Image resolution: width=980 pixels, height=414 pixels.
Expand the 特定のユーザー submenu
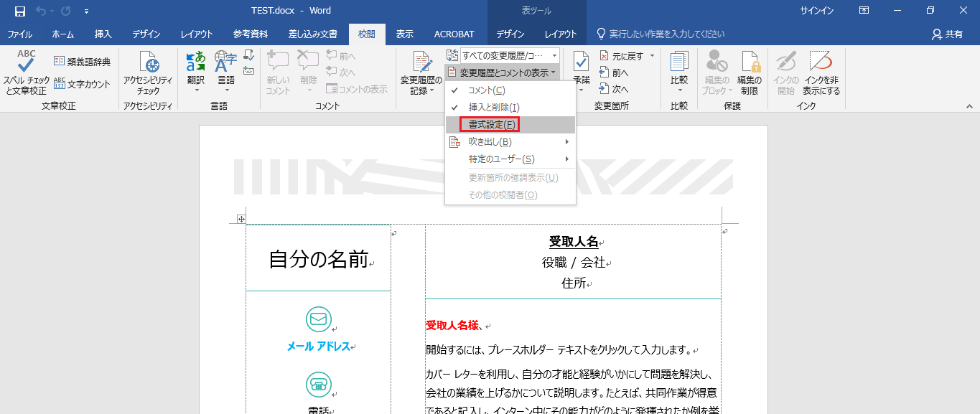click(501, 159)
